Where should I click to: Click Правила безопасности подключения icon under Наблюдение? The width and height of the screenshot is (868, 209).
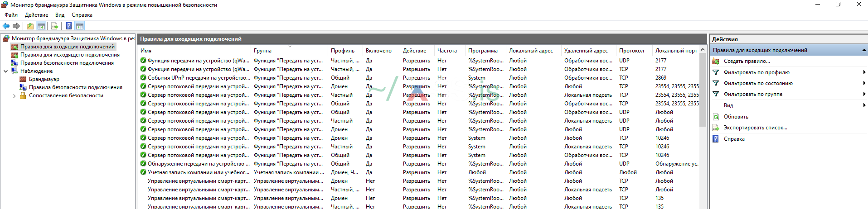pos(23,87)
